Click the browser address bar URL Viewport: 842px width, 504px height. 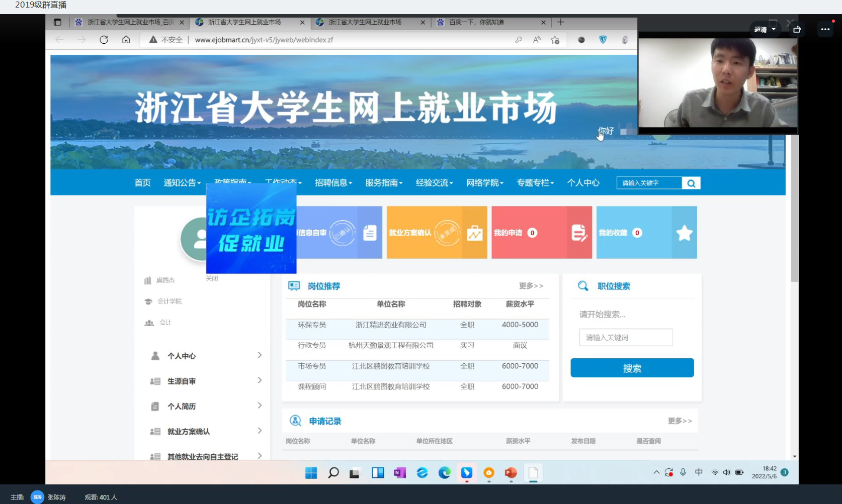pyautogui.click(x=264, y=40)
